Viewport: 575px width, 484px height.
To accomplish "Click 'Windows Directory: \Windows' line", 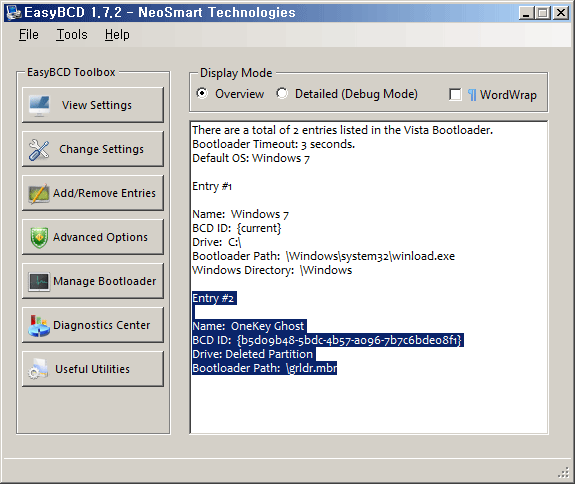I will tap(272, 270).
